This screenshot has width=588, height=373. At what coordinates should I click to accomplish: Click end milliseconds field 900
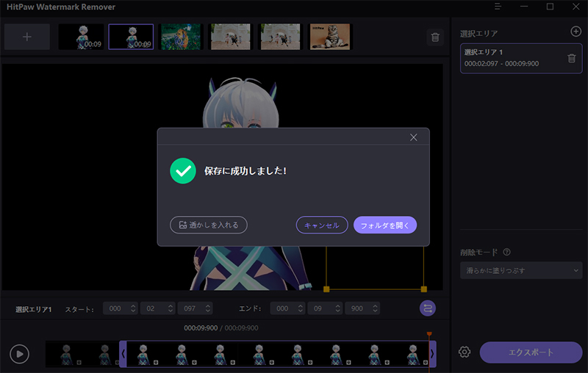click(358, 308)
